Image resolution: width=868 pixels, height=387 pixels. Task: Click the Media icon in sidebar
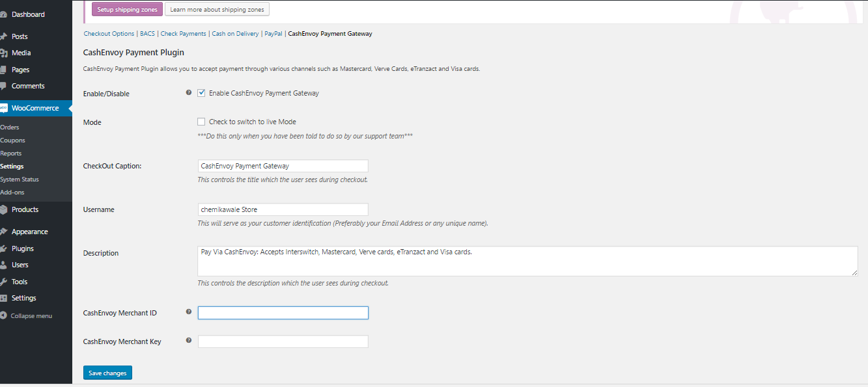click(3, 53)
